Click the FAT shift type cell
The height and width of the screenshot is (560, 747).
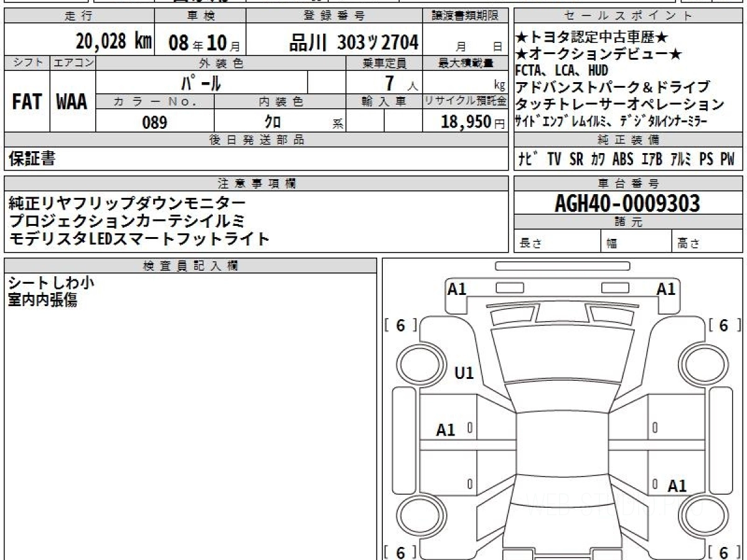coord(27,102)
